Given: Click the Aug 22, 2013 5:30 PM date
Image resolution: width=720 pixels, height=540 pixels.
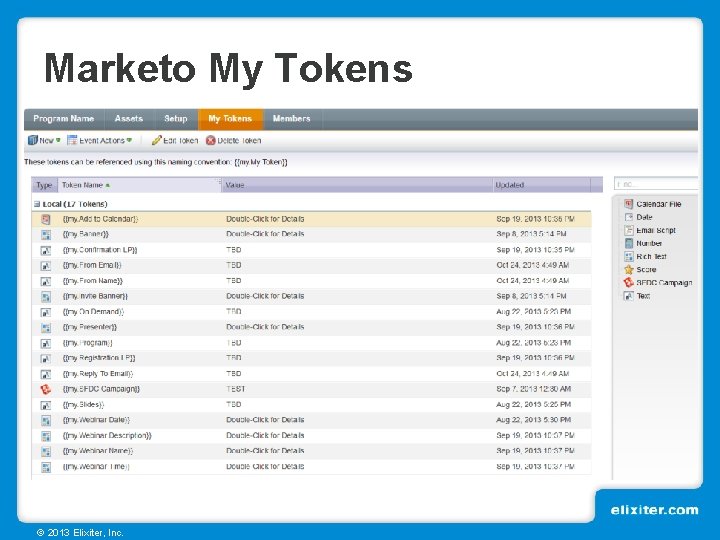Looking at the screenshot, I should click(534, 420).
